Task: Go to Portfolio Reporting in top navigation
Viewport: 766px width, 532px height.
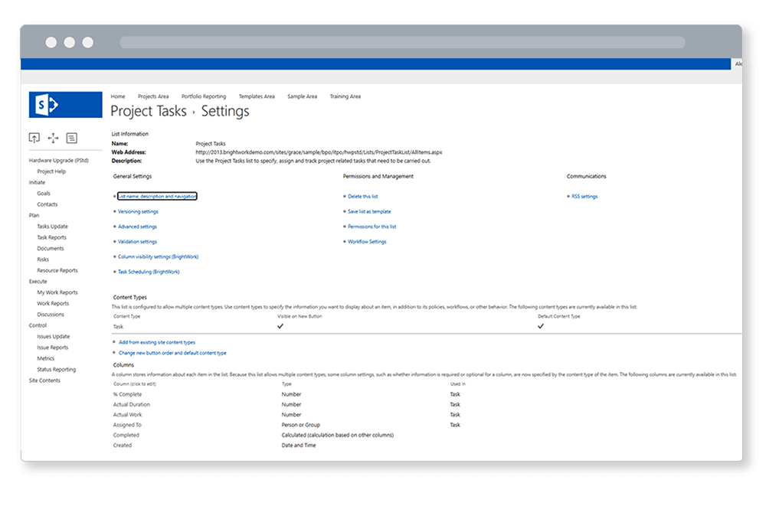Action: pyautogui.click(x=203, y=96)
